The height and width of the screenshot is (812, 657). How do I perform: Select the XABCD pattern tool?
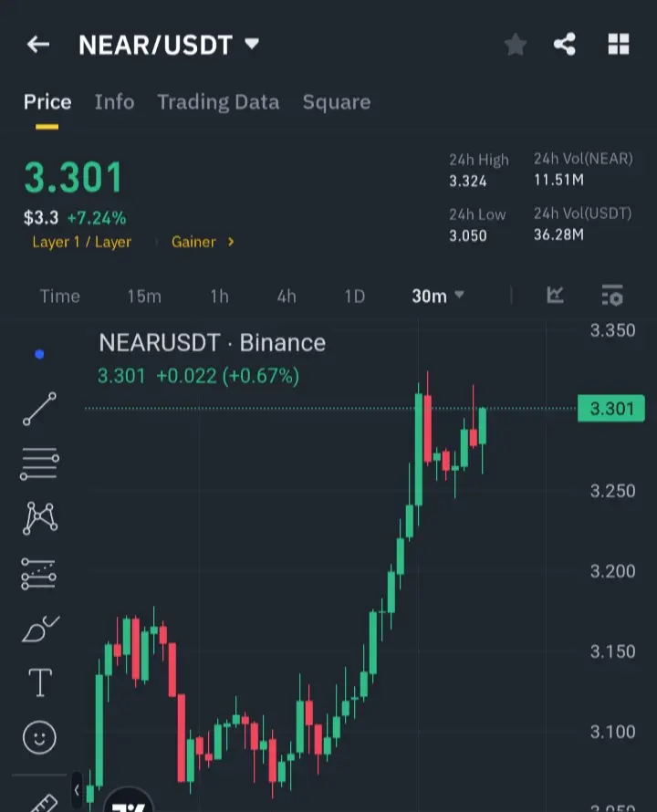[40, 518]
